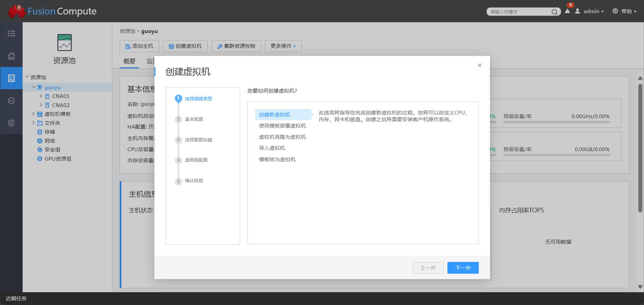Image resolution: width=644 pixels, height=305 pixels.
Task: Select 模板转为虚拟机 option
Action: [277, 159]
